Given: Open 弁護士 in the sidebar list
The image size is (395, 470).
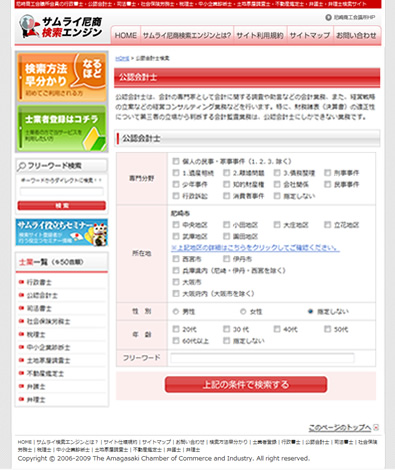Looking at the screenshot, I should 36,387.
